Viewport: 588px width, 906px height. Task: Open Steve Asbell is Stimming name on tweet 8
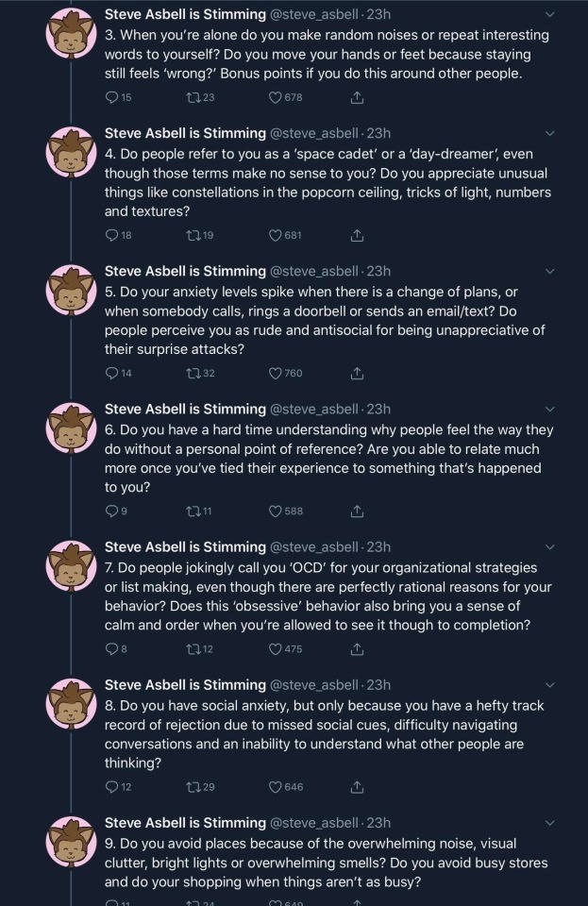pyautogui.click(x=185, y=684)
